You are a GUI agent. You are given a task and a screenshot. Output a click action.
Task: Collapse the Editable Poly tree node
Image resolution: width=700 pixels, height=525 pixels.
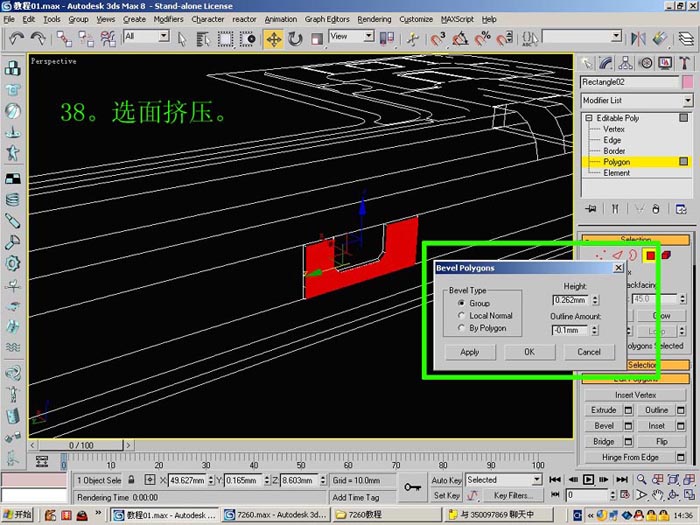pyautogui.click(x=589, y=118)
